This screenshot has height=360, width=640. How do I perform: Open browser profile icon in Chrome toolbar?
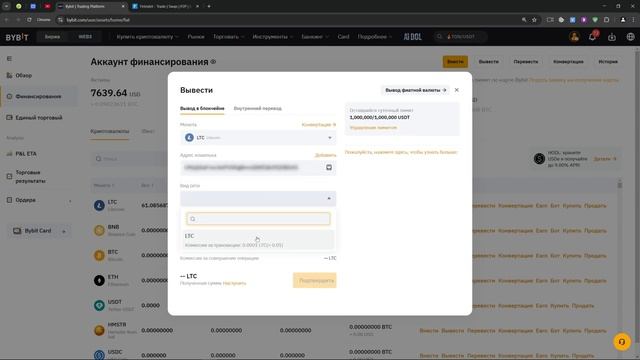coord(622,20)
